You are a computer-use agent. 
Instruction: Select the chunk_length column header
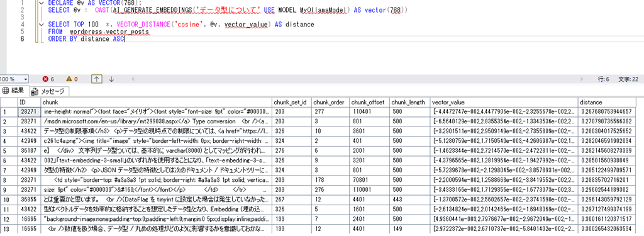coord(410,102)
